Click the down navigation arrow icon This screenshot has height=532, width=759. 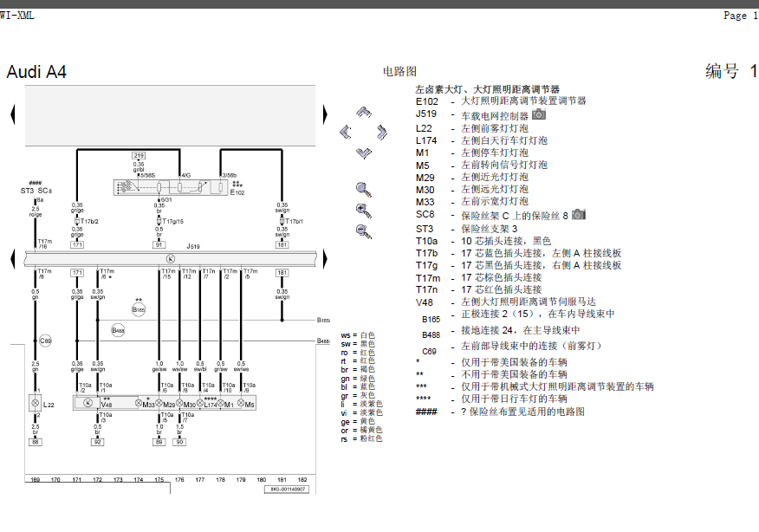[364, 153]
